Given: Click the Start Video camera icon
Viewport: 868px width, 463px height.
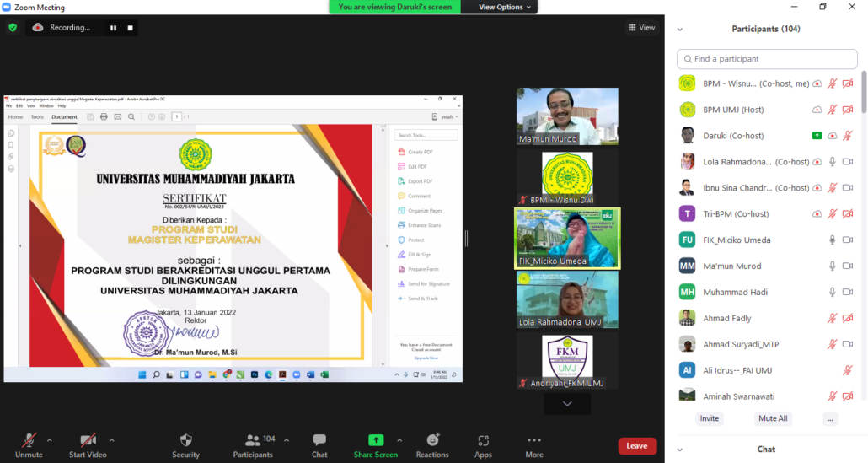Looking at the screenshot, I should (88, 440).
